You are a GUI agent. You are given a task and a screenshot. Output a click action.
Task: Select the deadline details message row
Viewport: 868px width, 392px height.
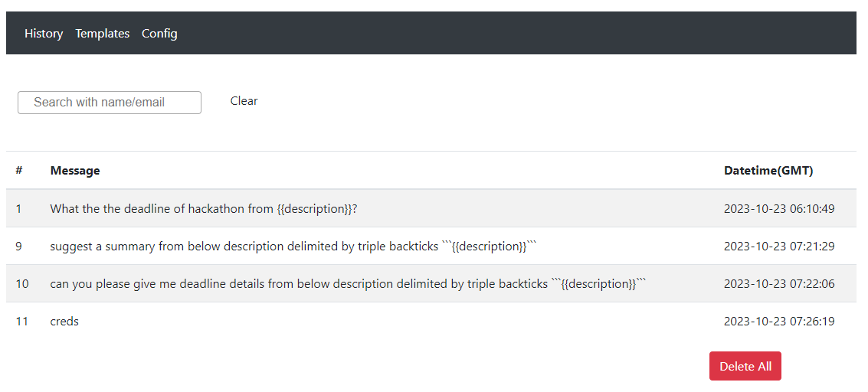431,283
